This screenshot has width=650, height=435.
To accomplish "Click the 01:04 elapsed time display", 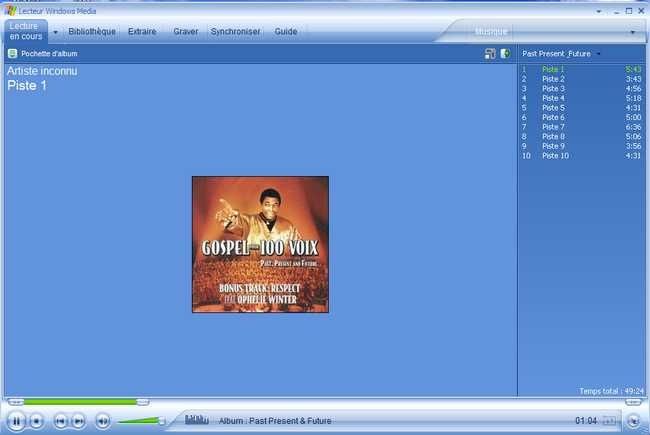I will pyautogui.click(x=586, y=421).
